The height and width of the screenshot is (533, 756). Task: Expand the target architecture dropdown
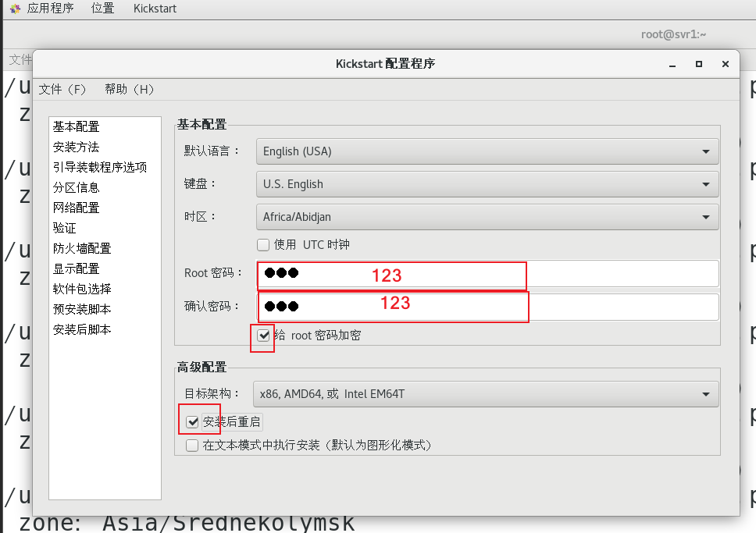point(486,394)
